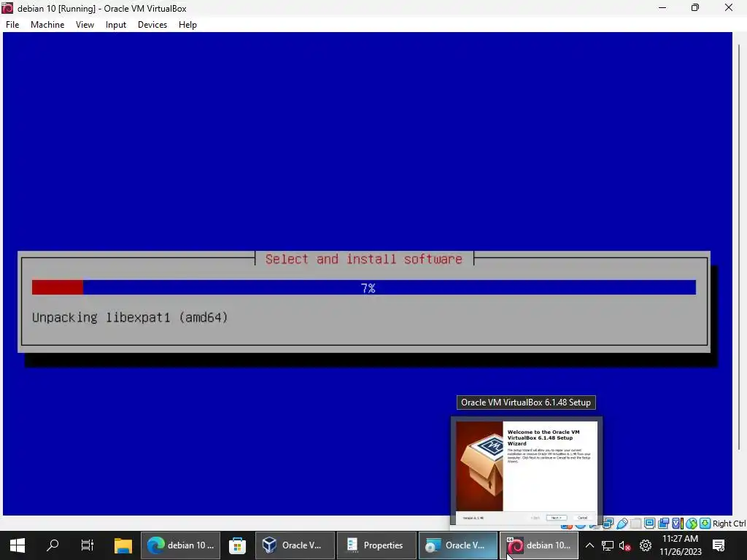Open the Machine menu
This screenshot has height=560, width=747.
47,25
